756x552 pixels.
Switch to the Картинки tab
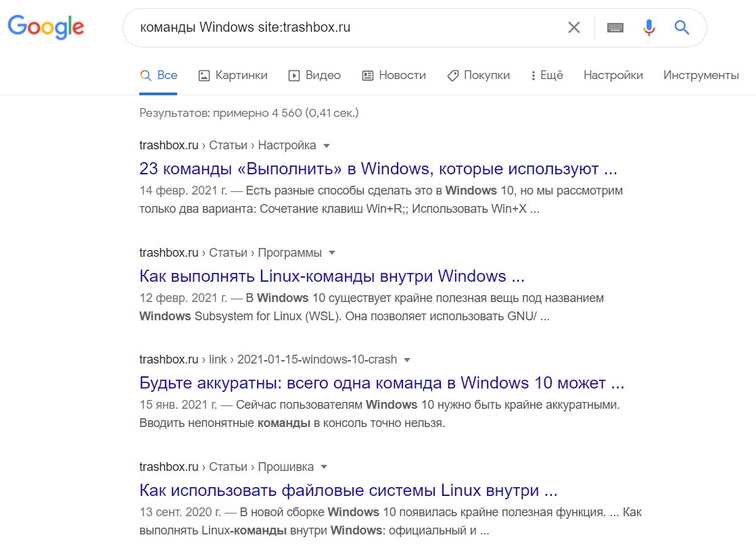[x=233, y=75]
